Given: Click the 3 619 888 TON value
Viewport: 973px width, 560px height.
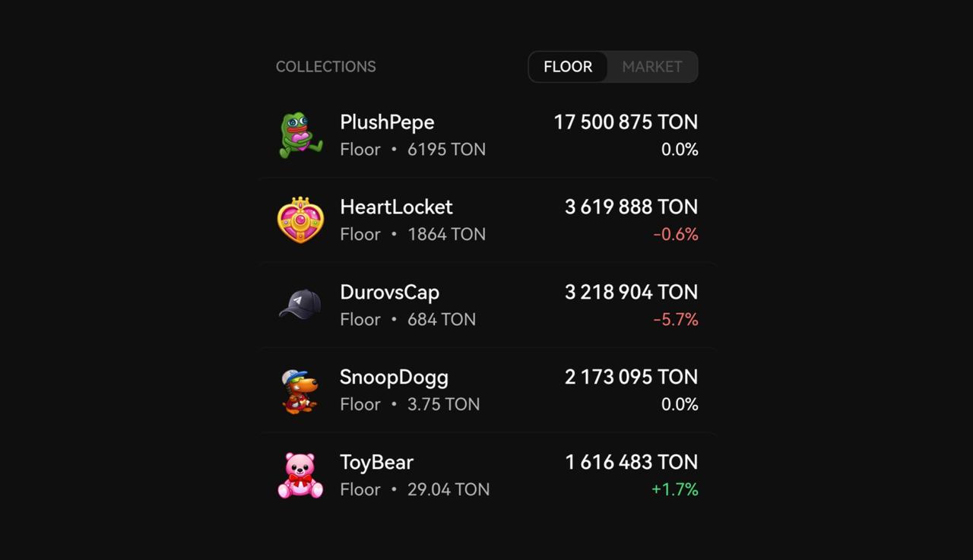Looking at the screenshot, I should tap(631, 207).
